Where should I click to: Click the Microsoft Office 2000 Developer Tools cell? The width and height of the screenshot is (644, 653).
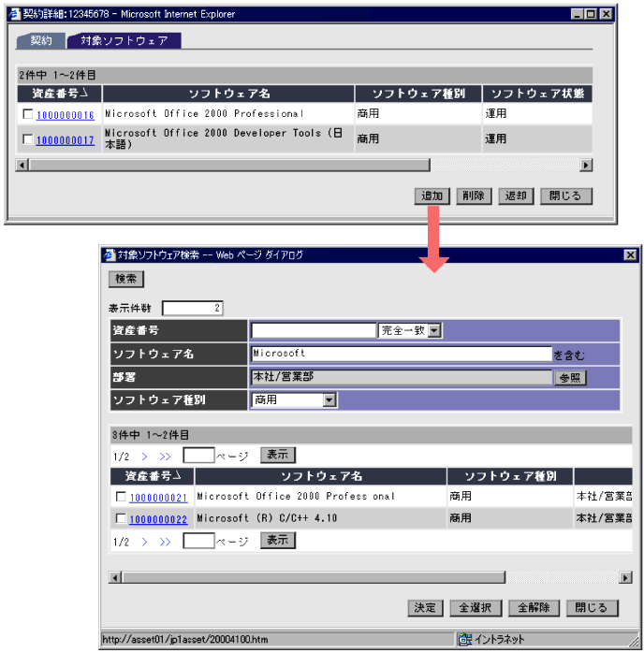[228, 138]
